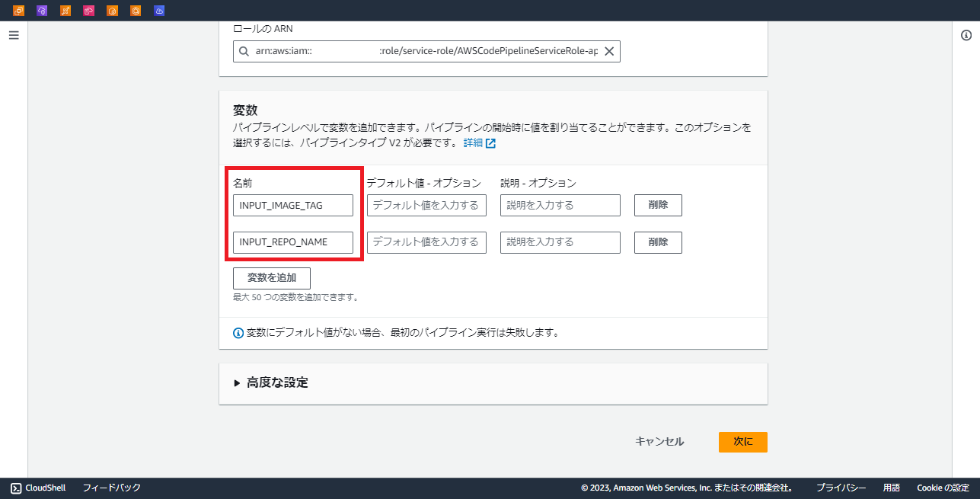980x499 pixels.
Task: Clear the role ARN field with the X
Action: pyautogui.click(x=609, y=52)
